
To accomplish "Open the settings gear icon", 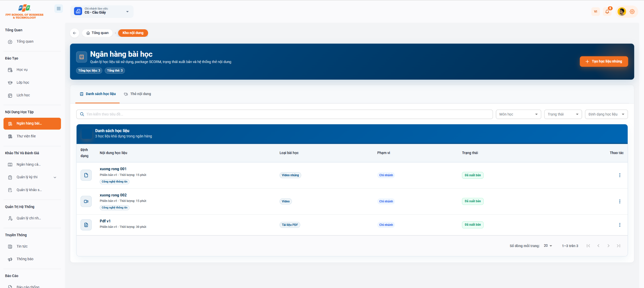I will click(632, 12).
